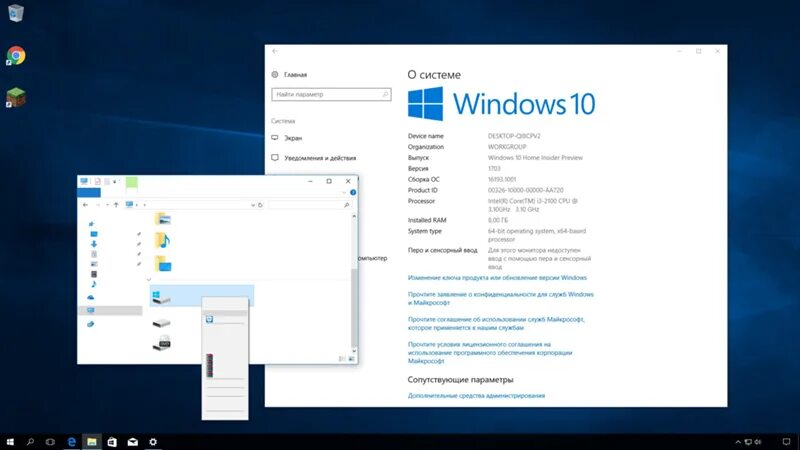800x450 pixels.
Task: Switch Explorer to details view button
Action: (x=342, y=359)
